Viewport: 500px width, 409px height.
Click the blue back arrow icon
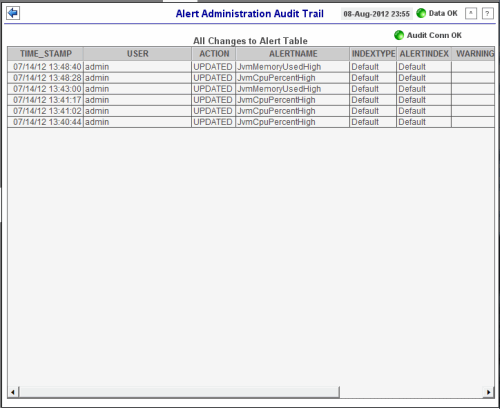[x=13, y=13]
